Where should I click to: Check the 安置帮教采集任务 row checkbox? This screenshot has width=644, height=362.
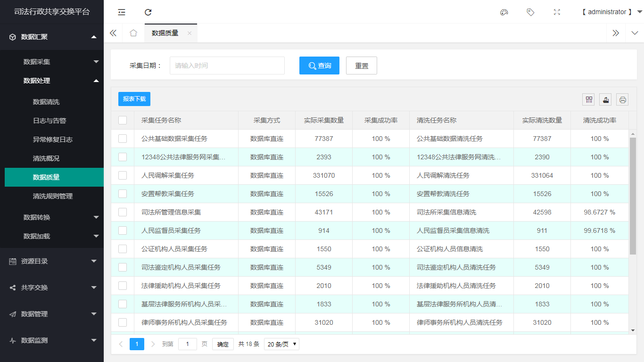(123, 194)
